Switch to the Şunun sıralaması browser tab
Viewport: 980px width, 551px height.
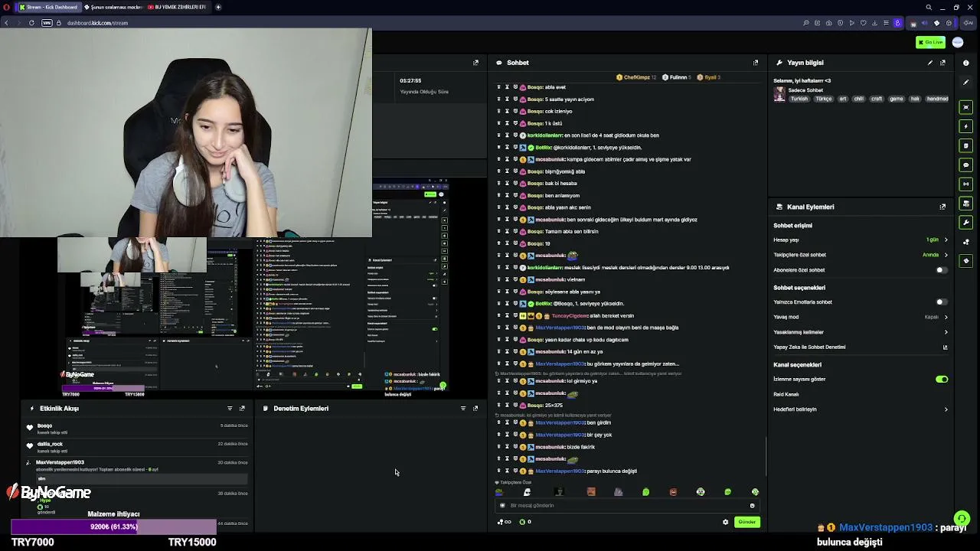(113, 7)
